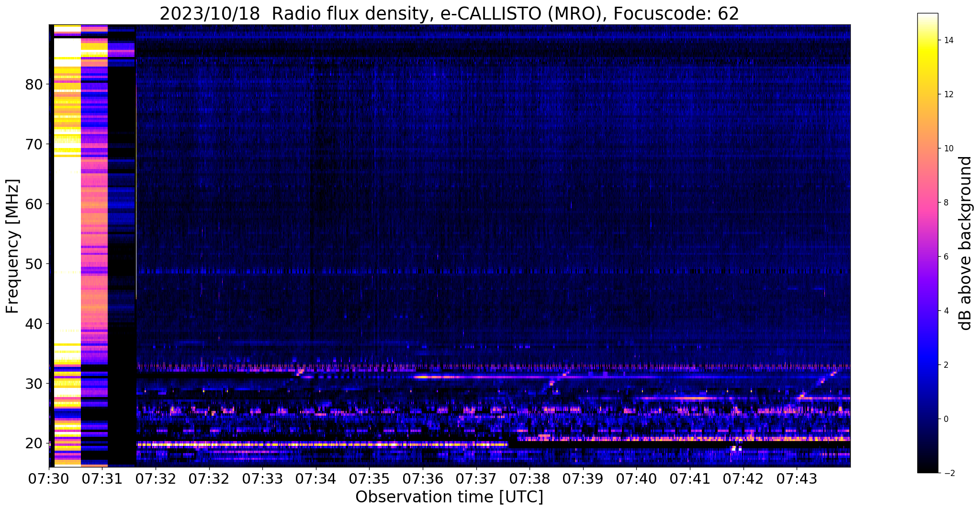Click the 07:37 time tick label

click(476, 478)
